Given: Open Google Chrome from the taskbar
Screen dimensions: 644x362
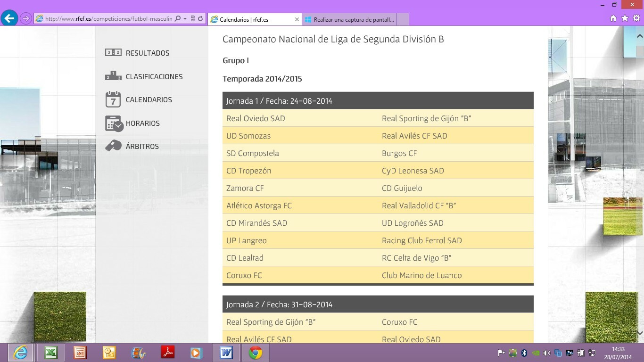Looking at the screenshot, I should point(256,353).
